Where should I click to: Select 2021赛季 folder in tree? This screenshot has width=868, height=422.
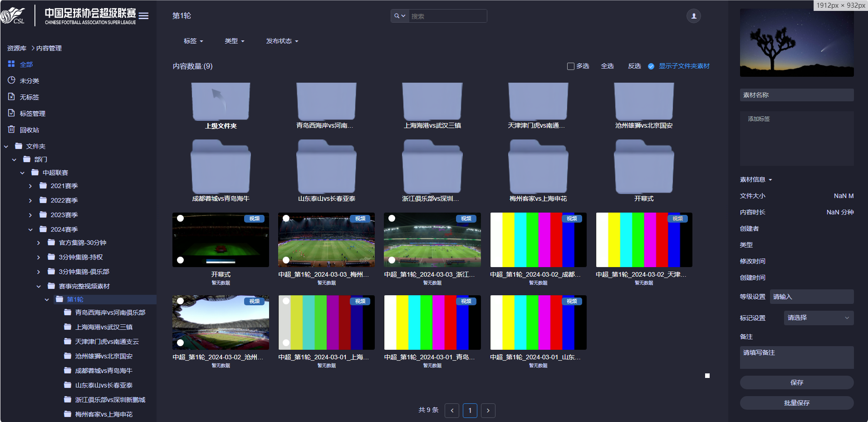[64, 186]
